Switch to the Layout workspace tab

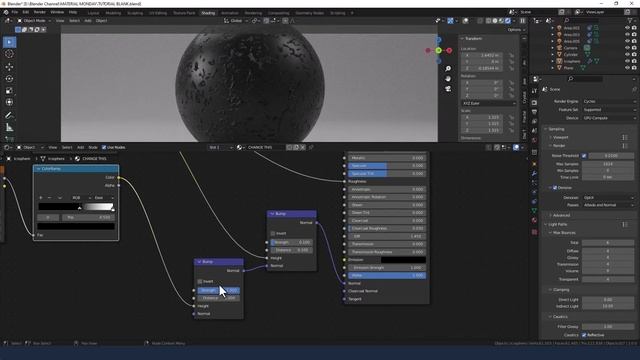[x=93, y=13]
